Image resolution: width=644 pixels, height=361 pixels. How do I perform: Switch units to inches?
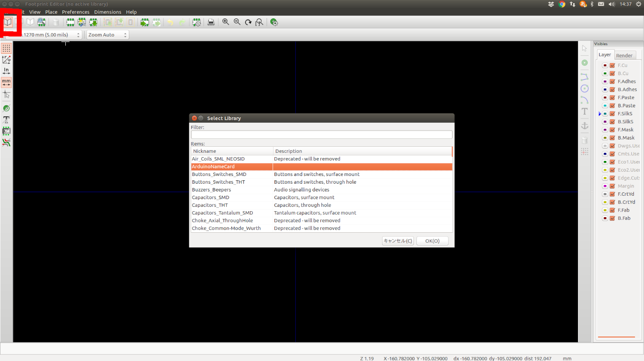click(x=6, y=71)
